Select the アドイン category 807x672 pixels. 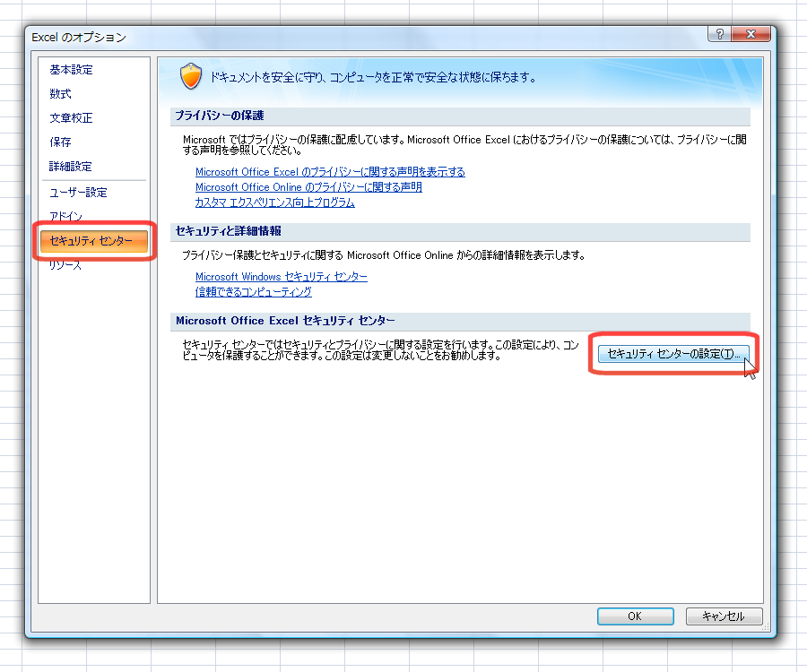(65, 217)
